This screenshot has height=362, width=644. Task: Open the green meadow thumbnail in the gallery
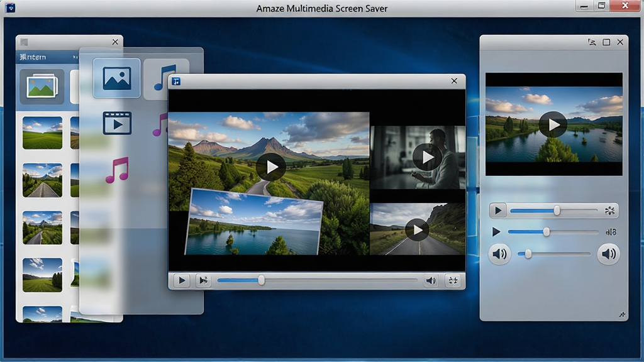tap(42, 133)
